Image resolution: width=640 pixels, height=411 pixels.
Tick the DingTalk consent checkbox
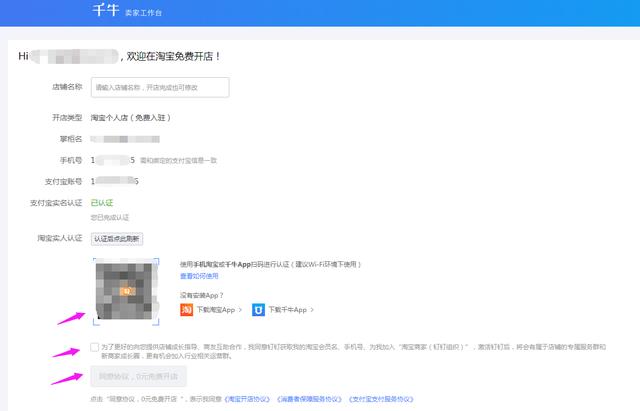(95, 347)
